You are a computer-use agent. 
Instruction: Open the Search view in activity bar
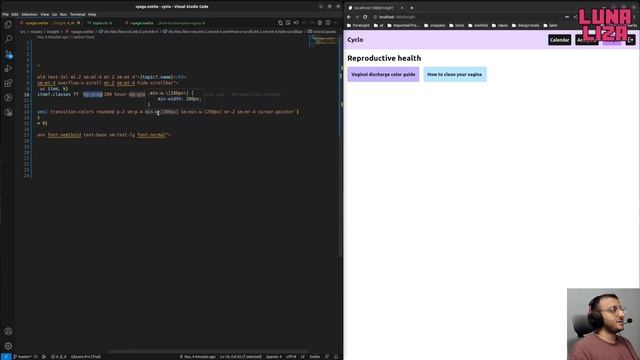(x=8, y=39)
